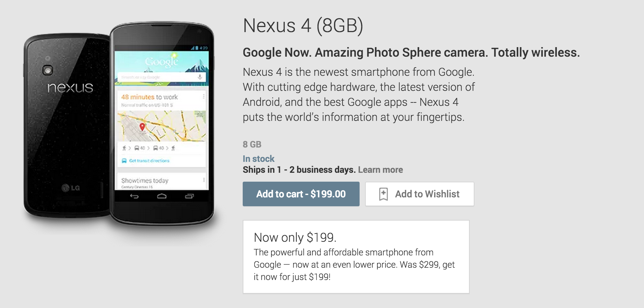Click the Now only $199 promo box
644x308 pixels.
click(356, 257)
